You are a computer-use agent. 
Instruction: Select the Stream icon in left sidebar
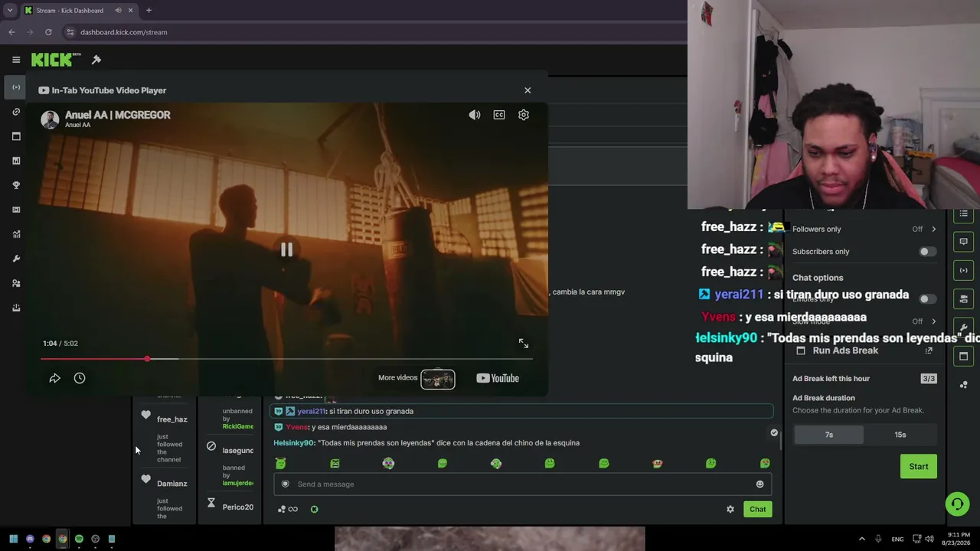[x=16, y=87]
